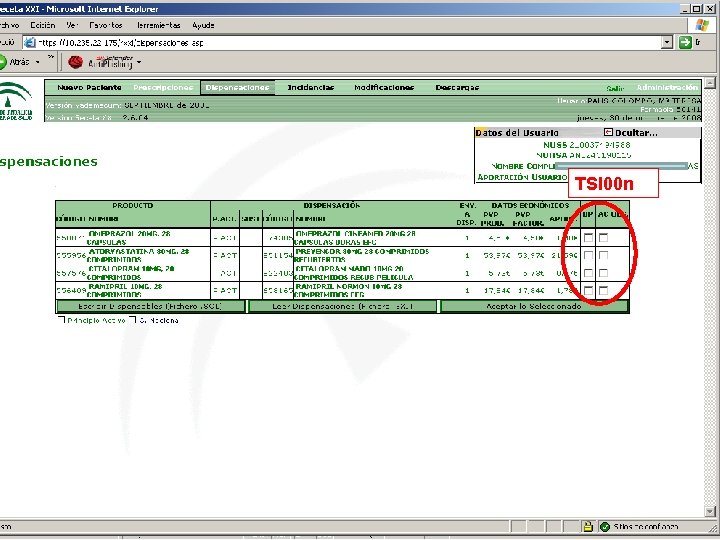Screen dimensions: 720x540
Task: Open the Atrás back-history dropdown arrow
Action: (38, 62)
